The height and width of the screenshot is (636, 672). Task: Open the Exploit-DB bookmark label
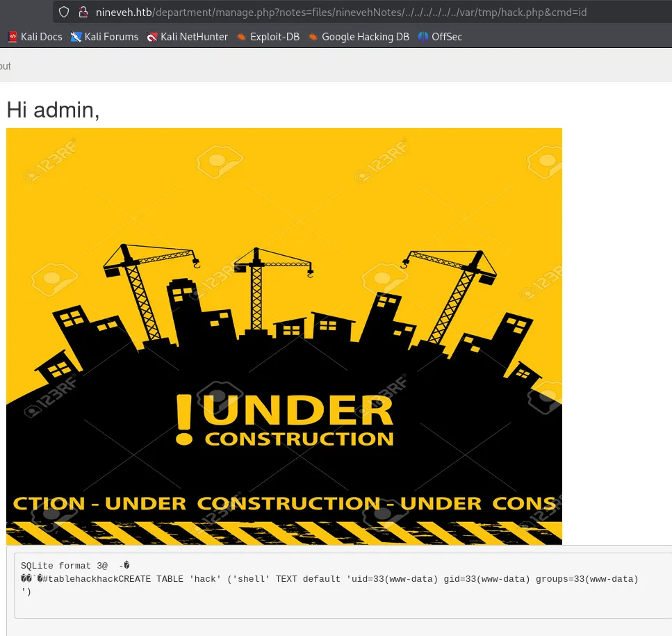point(274,37)
